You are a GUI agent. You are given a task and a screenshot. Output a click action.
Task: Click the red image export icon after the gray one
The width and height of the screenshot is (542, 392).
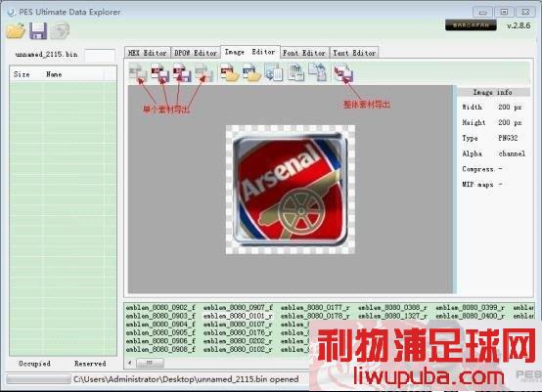point(160,72)
